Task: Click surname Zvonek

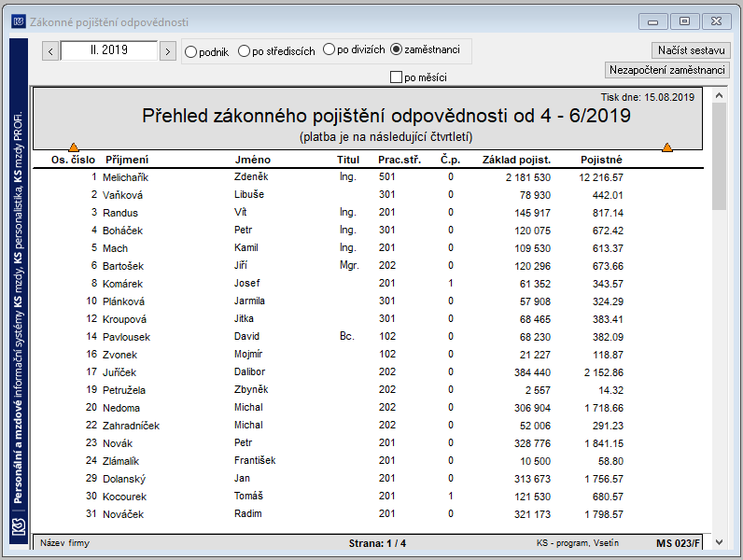Action: [x=119, y=355]
